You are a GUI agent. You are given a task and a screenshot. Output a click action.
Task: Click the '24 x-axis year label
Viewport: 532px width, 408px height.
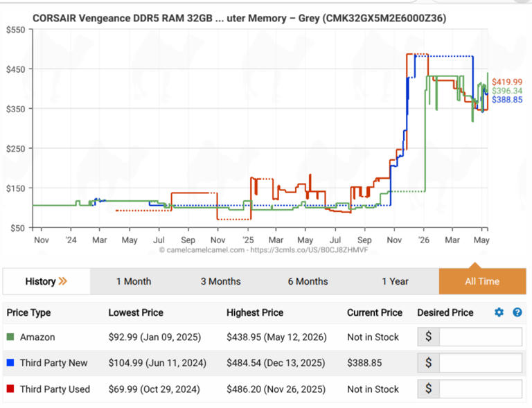[71, 240]
